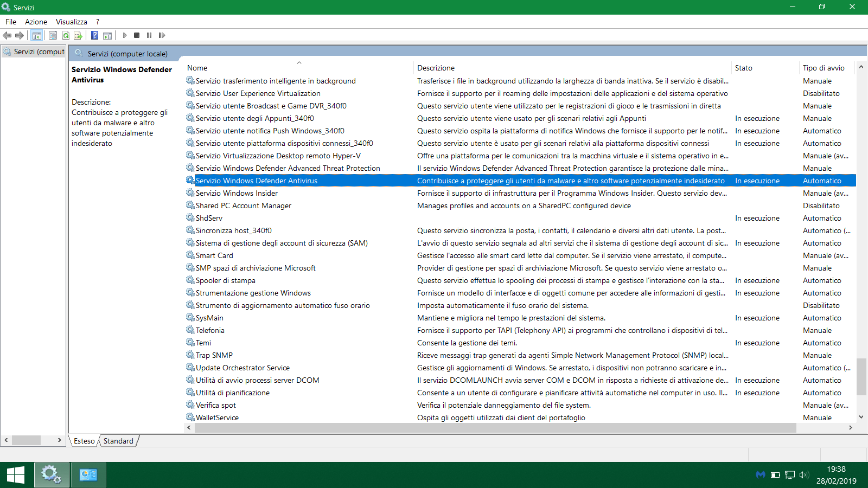Select Servizio utente notifica Push Windows_340f0
Screen dimensions: 868x488
[x=520, y=131]
